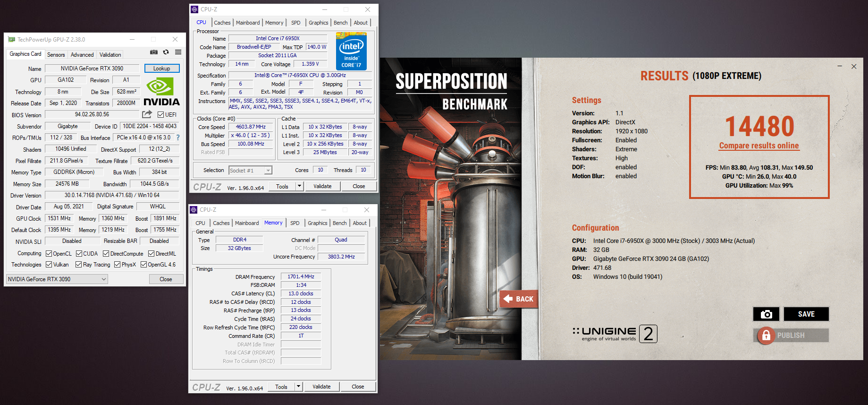Open the Socket #1 selection dropdown
This screenshot has height=405, width=868.
250,171
